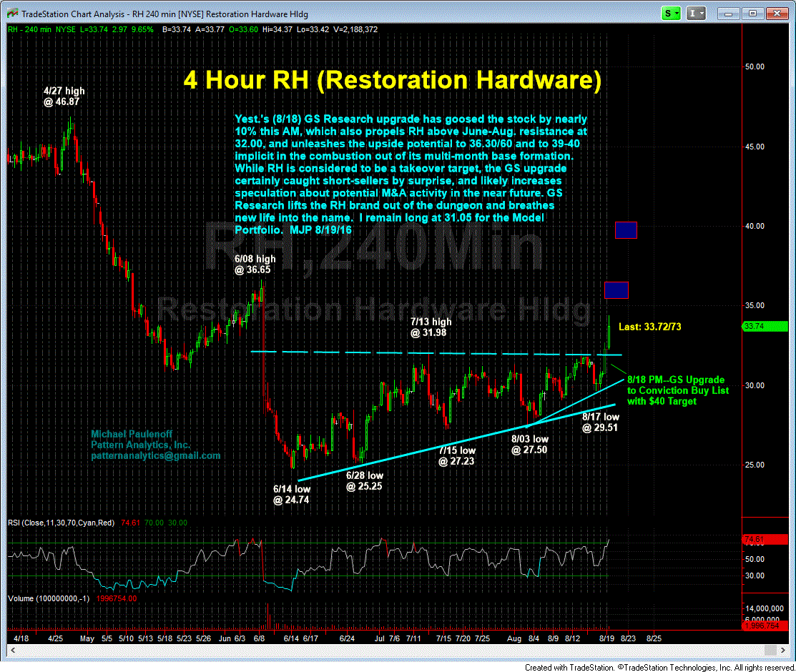Select the chart title '4 Hour RH (Restoration Hardware)'
Image resolution: width=796 pixels, height=672 pixels.
(x=392, y=80)
